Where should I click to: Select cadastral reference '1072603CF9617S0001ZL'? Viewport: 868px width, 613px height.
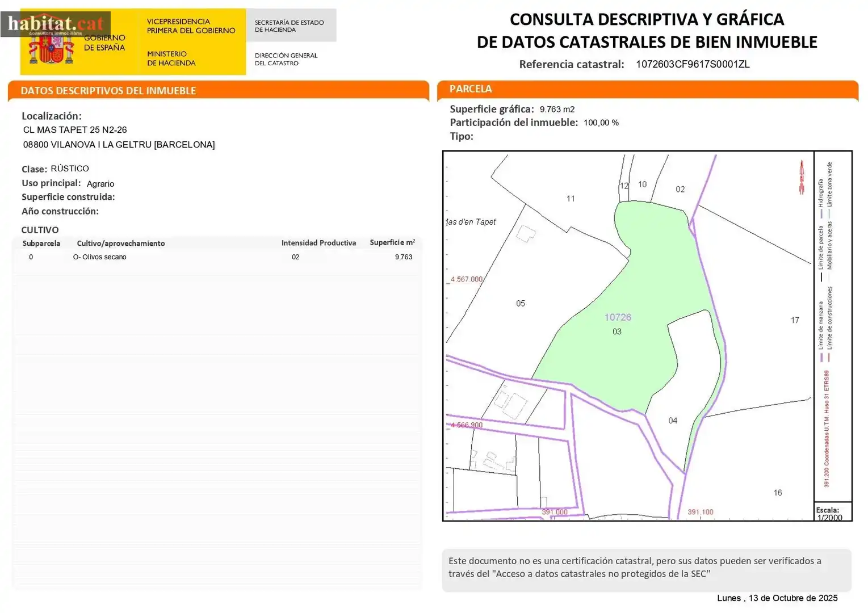click(693, 64)
